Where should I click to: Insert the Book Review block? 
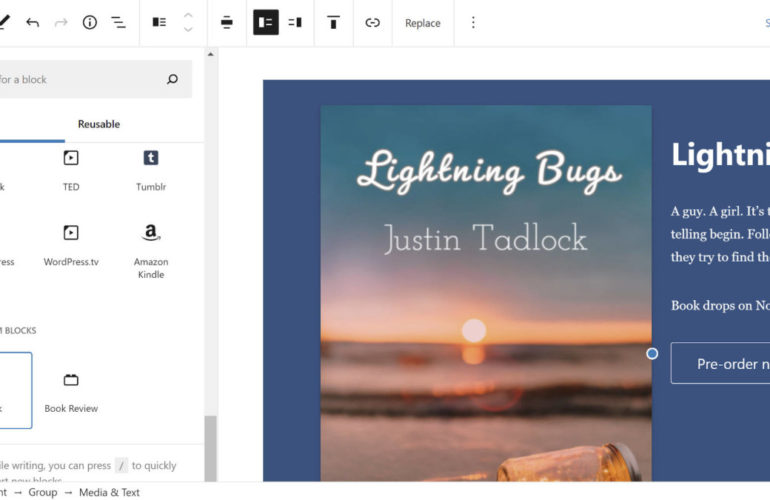71,392
